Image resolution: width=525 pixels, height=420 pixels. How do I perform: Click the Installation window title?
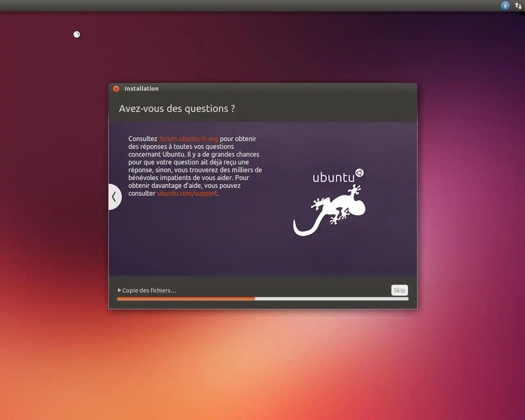click(142, 89)
